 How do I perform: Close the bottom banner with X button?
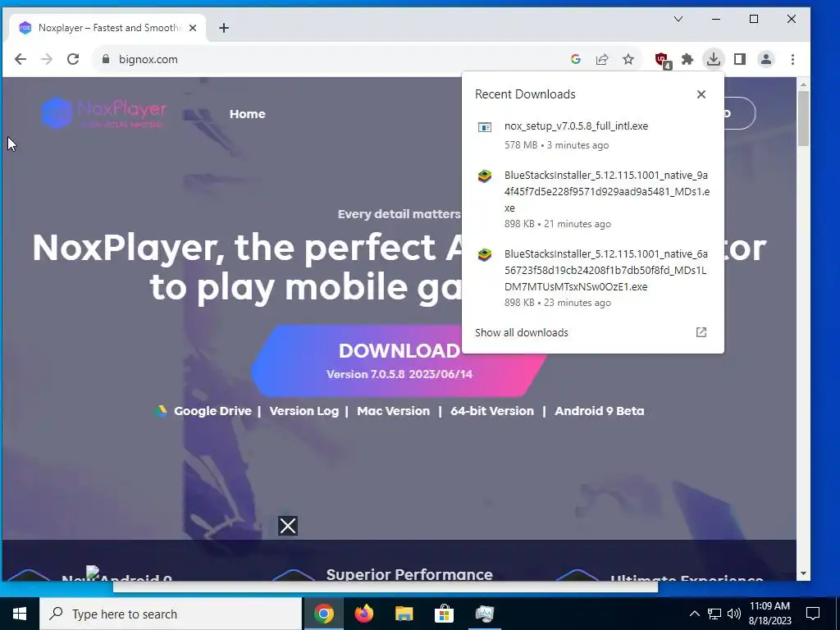coord(288,526)
